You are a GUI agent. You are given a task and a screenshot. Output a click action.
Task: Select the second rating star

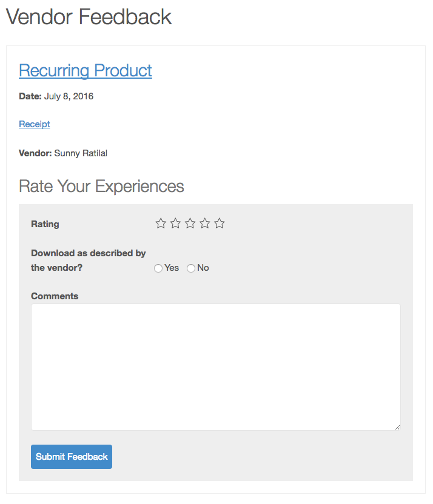(175, 224)
